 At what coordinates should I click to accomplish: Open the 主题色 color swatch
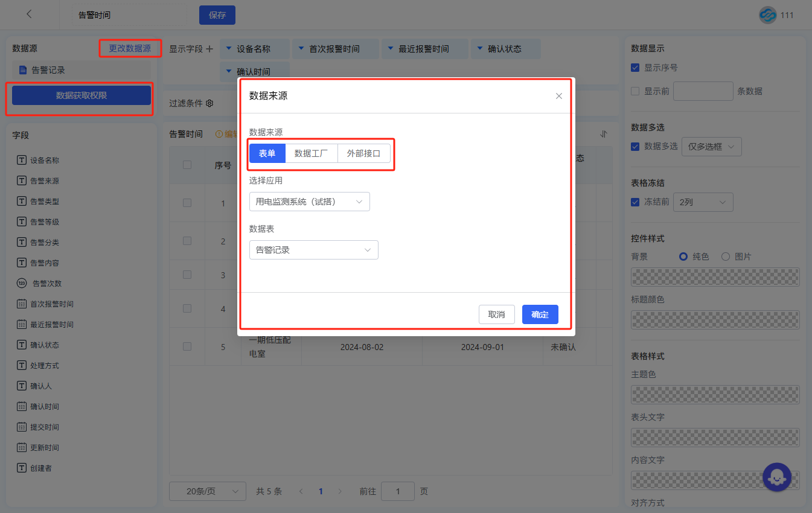[715, 395]
